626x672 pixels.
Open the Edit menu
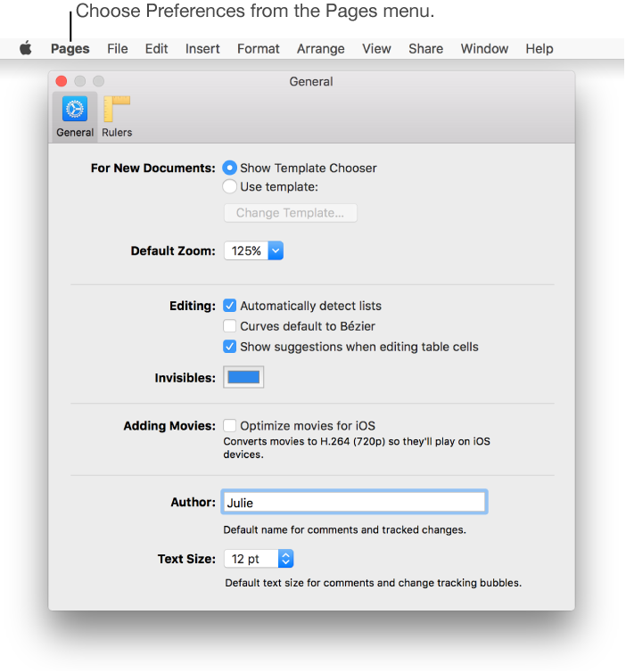click(156, 49)
